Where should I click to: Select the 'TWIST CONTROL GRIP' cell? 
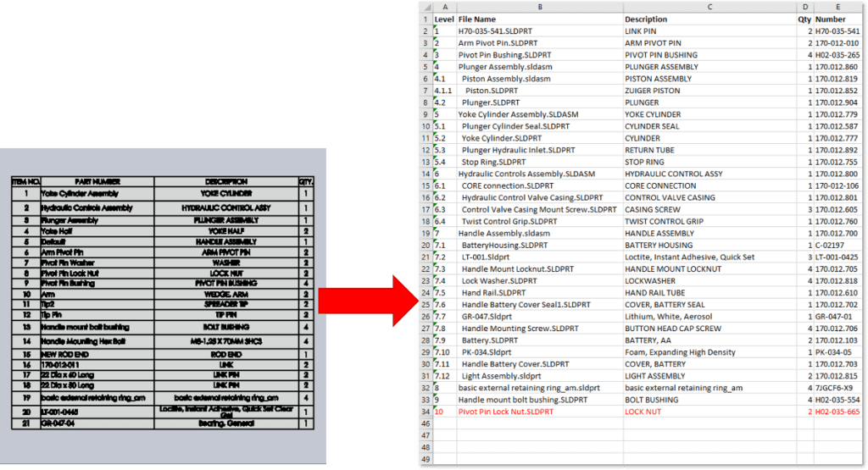(709, 222)
